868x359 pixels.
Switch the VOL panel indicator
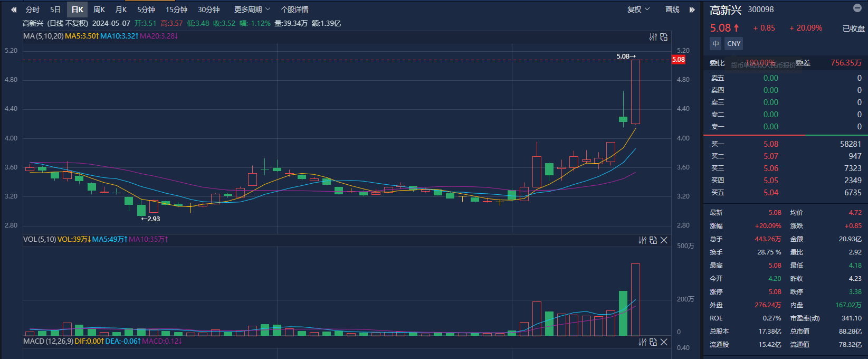point(653,240)
